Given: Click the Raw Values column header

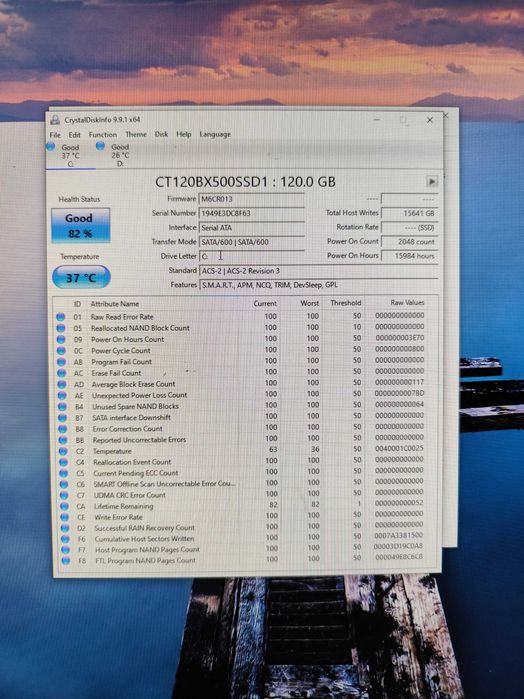Looking at the screenshot, I should pos(407,302).
